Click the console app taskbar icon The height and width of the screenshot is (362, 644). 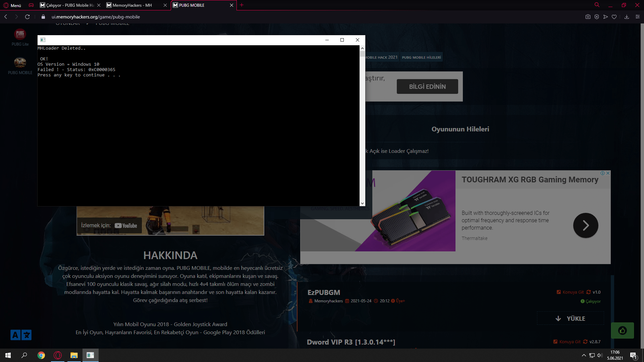pos(90,355)
